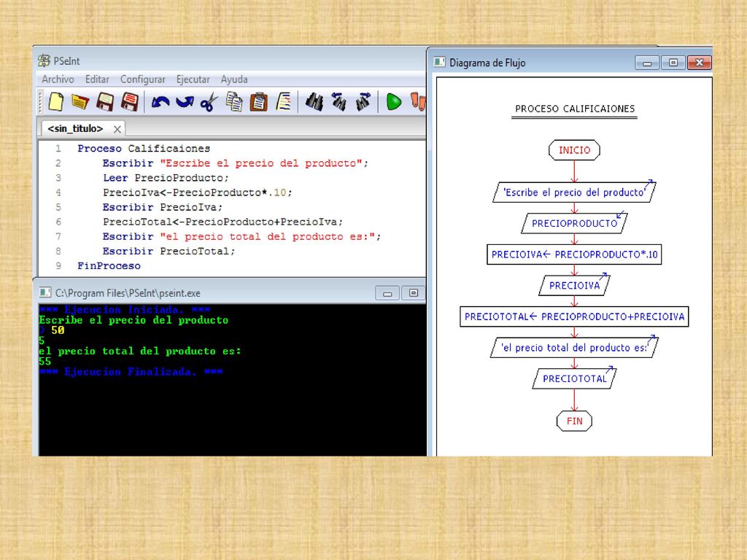Open the Configurar menu

(x=142, y=79)
